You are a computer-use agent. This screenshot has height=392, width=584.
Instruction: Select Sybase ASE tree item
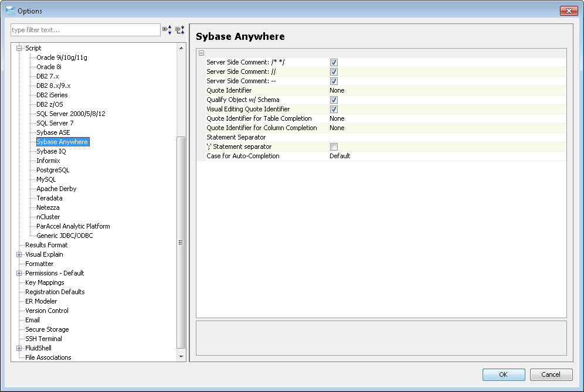point(53,132)
